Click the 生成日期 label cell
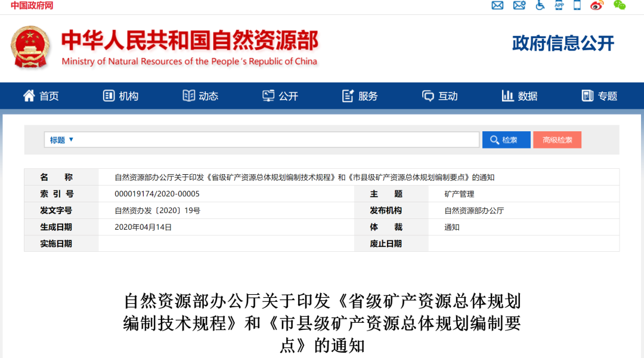644x358 pixels. pyautogui.click(x=61, y=227)
